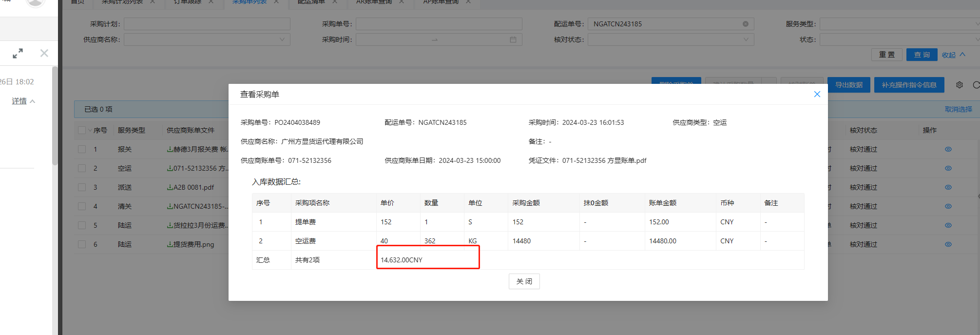
Task: Open table column settings gear icon
Action: [x=959, y=85]
